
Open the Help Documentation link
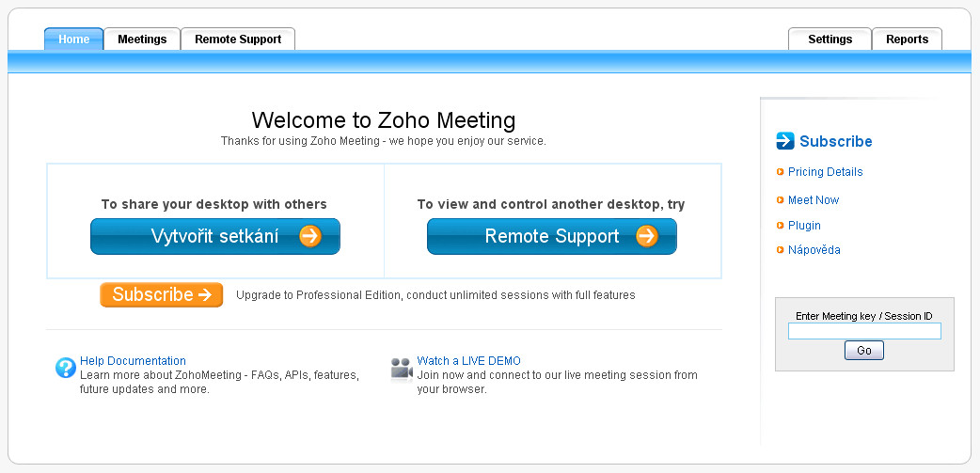[x=133, y=360]
